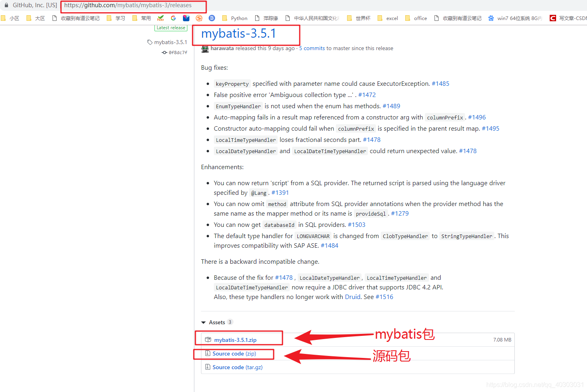Open issue #1472
The width and height of the screenshot is (587, 392).
367,95
